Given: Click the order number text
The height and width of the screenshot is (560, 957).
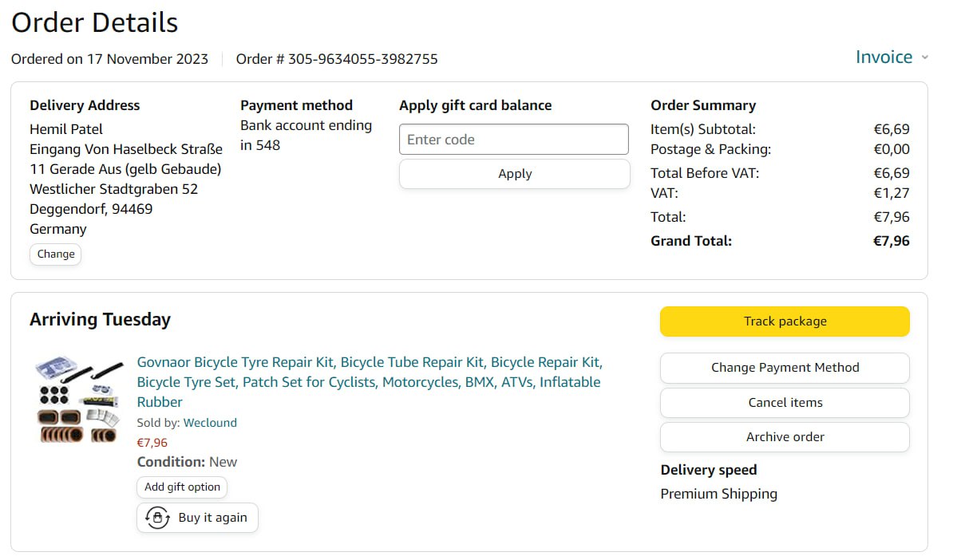Looking at the screenshot, I should coord(337,59).
